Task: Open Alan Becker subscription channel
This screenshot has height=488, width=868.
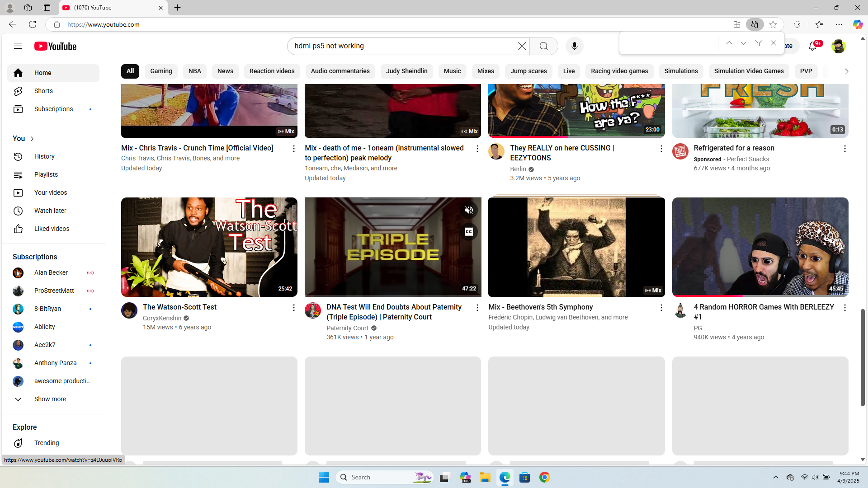Action: click(x=53, y=272)
